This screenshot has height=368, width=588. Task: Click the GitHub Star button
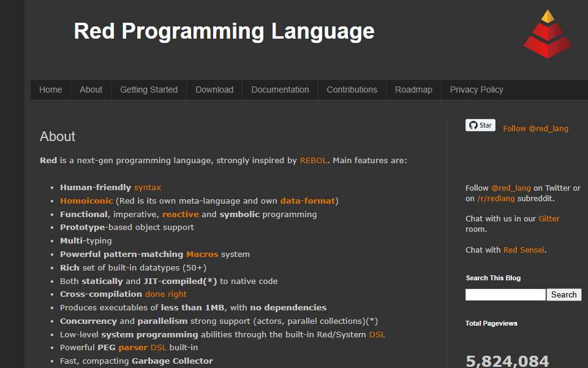tap(480, 125)
